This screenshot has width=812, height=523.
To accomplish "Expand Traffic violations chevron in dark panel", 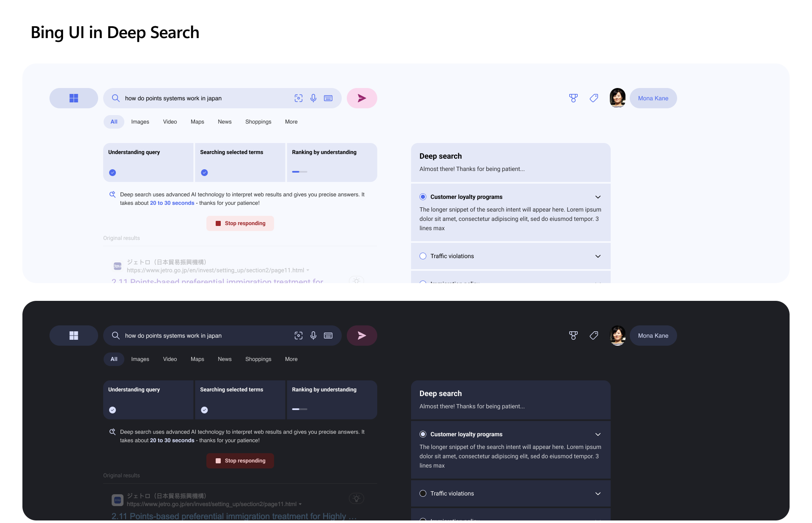I will [x=598, y=494].
